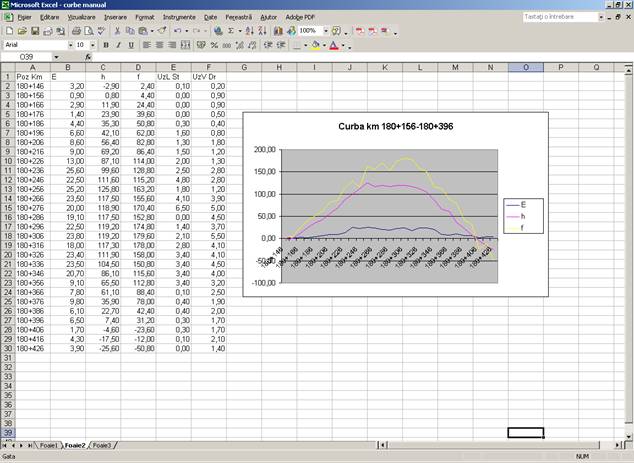Image resolution: width=634 pixels, height=463 pixels.
Task: Click the Fill Color bucket swatch
Action: click(314, 46)
